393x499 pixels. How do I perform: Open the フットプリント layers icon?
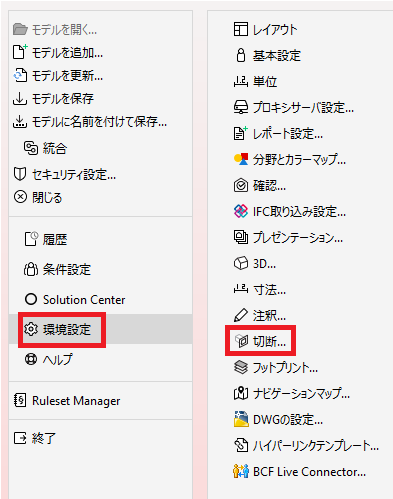pyautogui.click(x=241, y=367)
